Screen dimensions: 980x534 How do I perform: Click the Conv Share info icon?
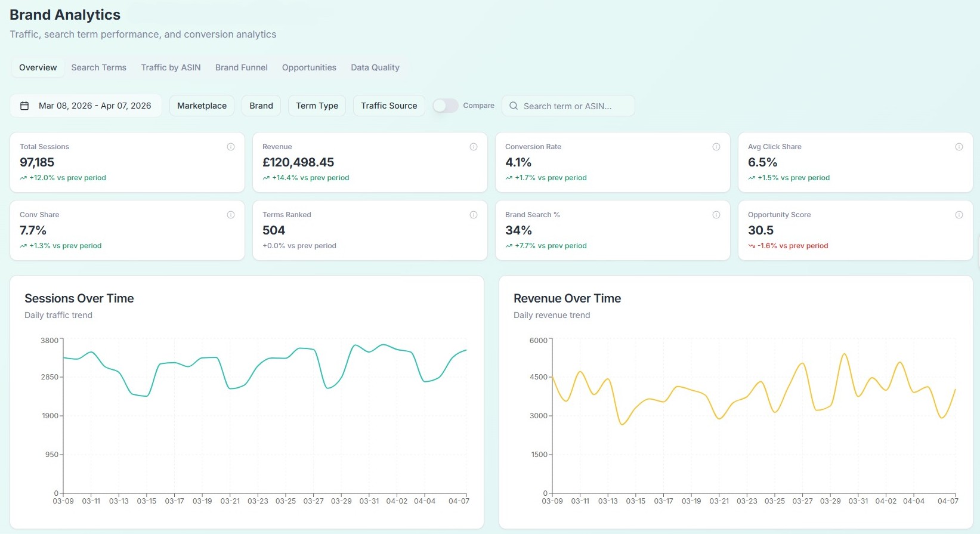click(x=231, y=215)
